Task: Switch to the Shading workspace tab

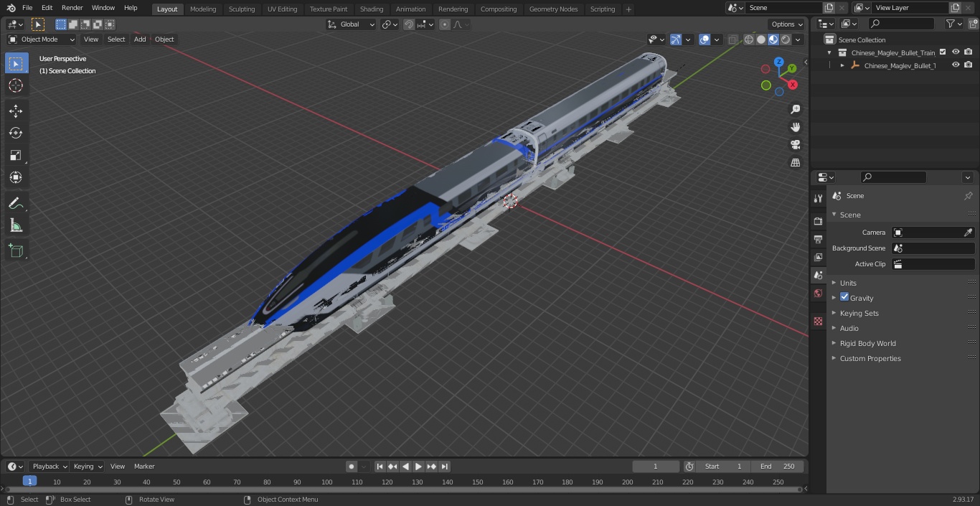Action: coord(372,9)
